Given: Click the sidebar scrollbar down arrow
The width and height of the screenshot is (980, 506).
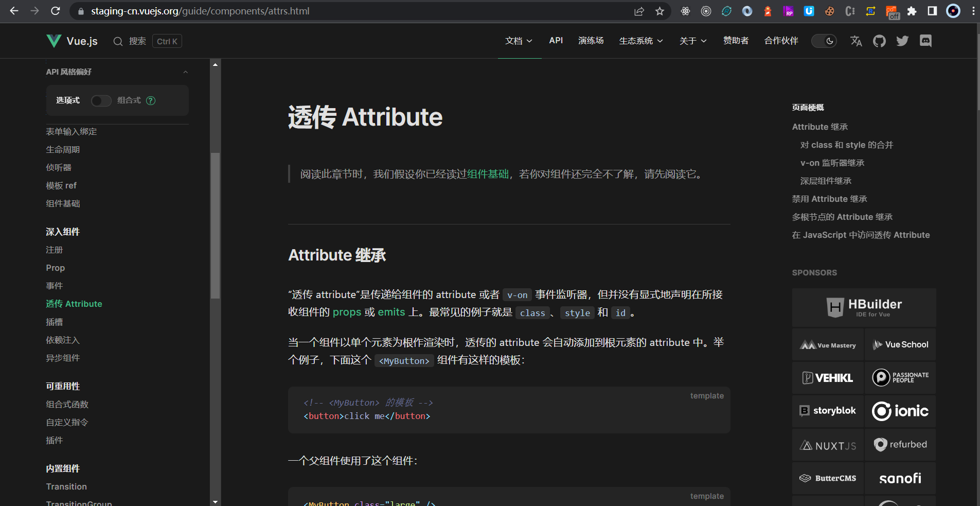Looking at the screenshot, I should click(215, 501).
